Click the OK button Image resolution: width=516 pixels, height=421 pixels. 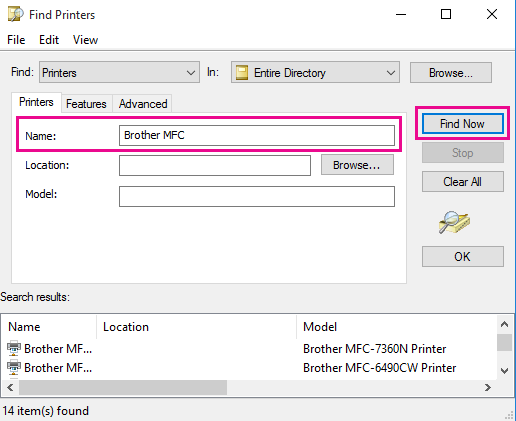click(462, 256)
